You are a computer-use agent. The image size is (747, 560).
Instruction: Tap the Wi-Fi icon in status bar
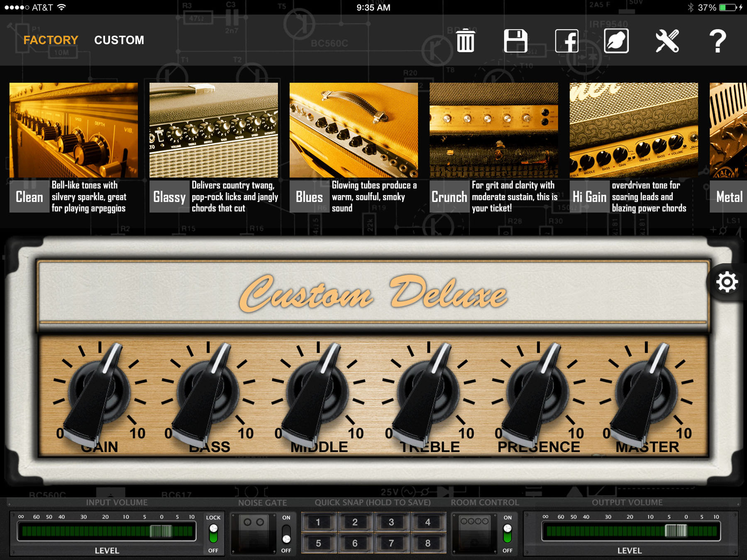pos(61,7)
